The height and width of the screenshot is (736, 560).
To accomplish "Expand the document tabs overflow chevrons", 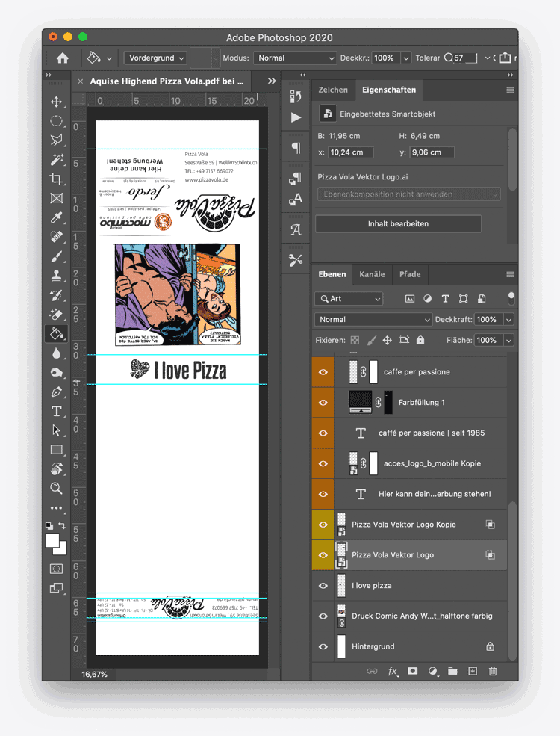I will 272,81.
